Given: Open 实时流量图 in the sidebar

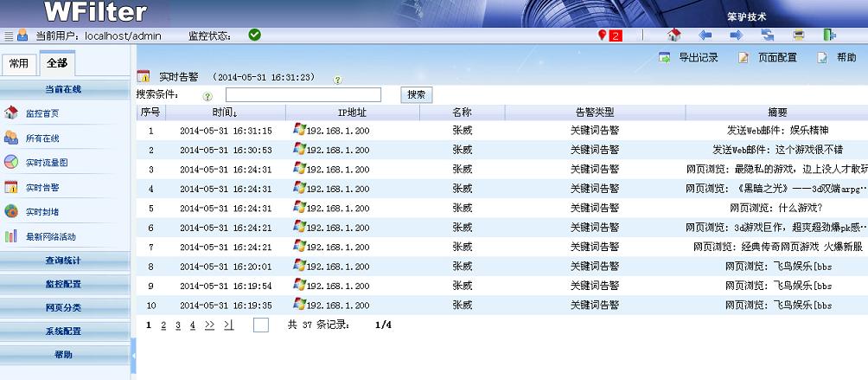Looking at the screenshot, I should (47, 162).
